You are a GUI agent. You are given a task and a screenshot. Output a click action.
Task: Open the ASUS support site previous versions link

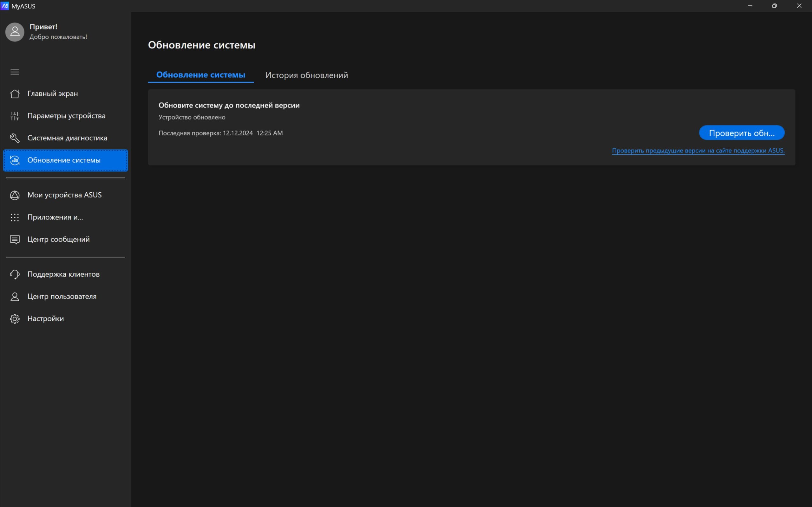698,151
